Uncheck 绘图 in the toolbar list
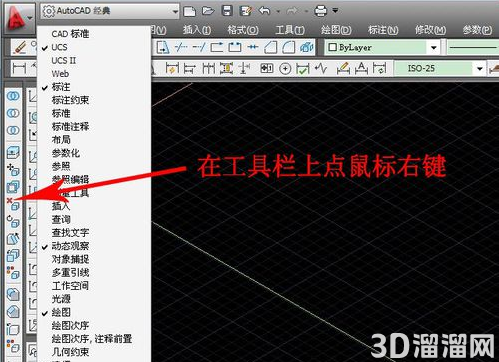 (x=94, y=312)
